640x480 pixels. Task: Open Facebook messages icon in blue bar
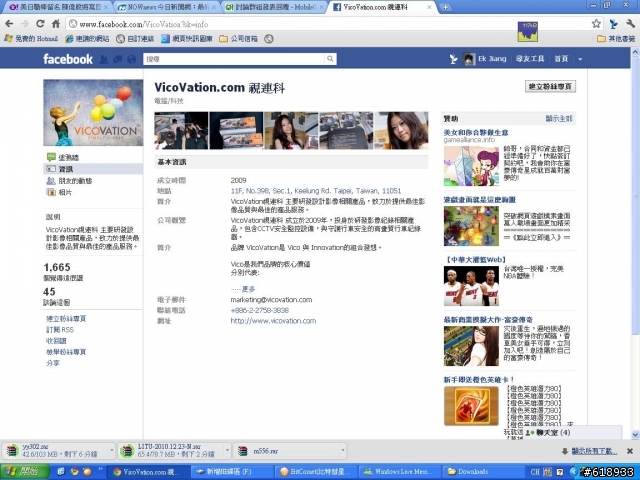point(118,60)
